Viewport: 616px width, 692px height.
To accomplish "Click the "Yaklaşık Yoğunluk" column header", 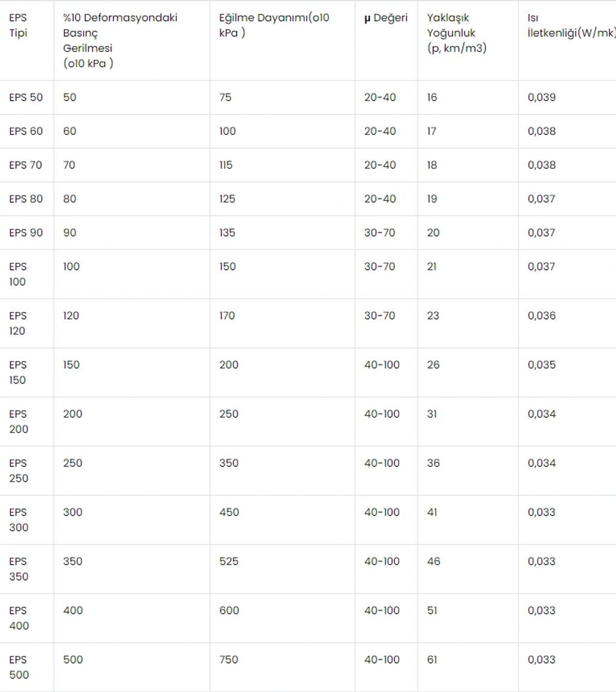I will pos(456,33).
